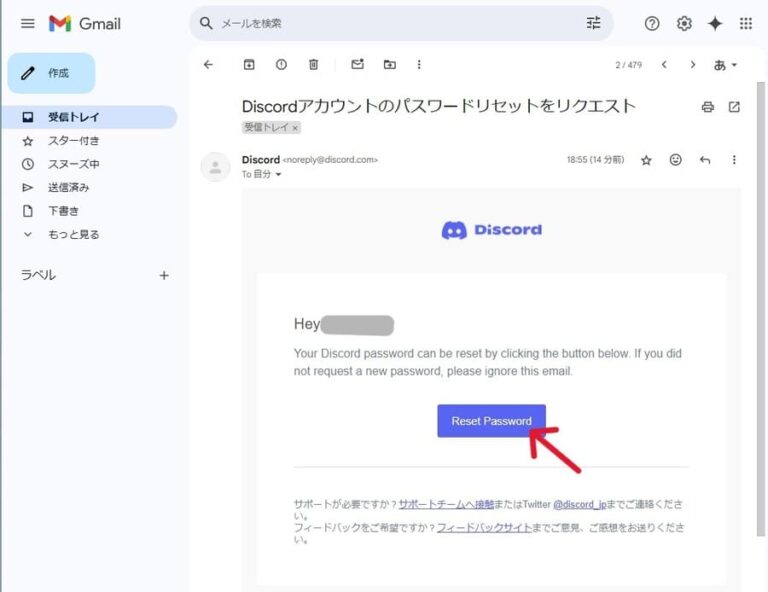Click the 作成 compose button
The height and width of the screenshot is (592, 768).
51,73
